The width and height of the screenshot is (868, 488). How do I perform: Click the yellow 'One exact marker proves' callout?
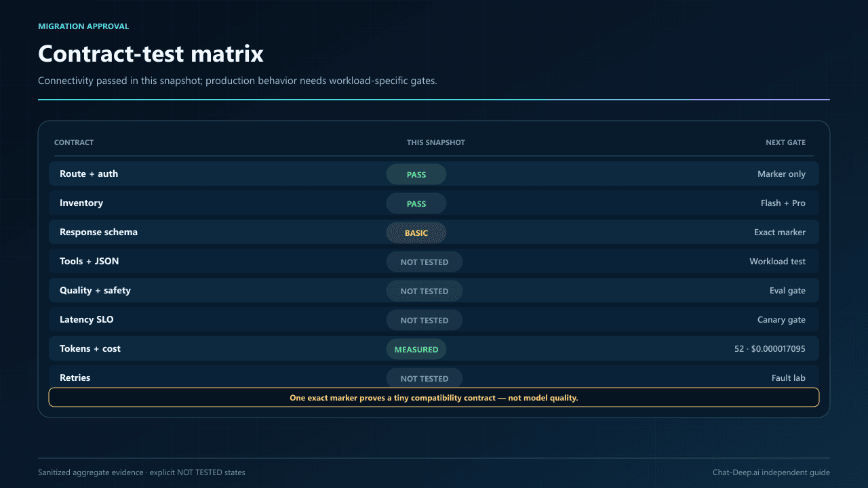[434, 397]
